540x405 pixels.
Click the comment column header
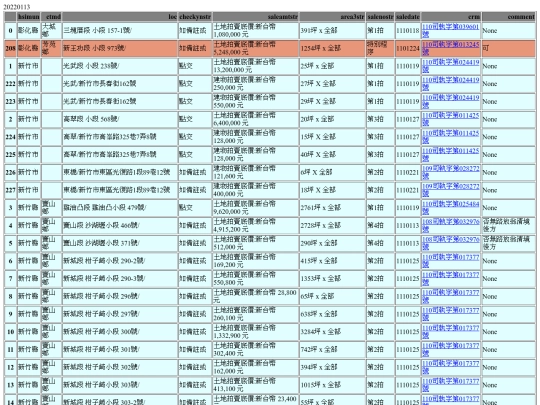(x=509, y=17)
